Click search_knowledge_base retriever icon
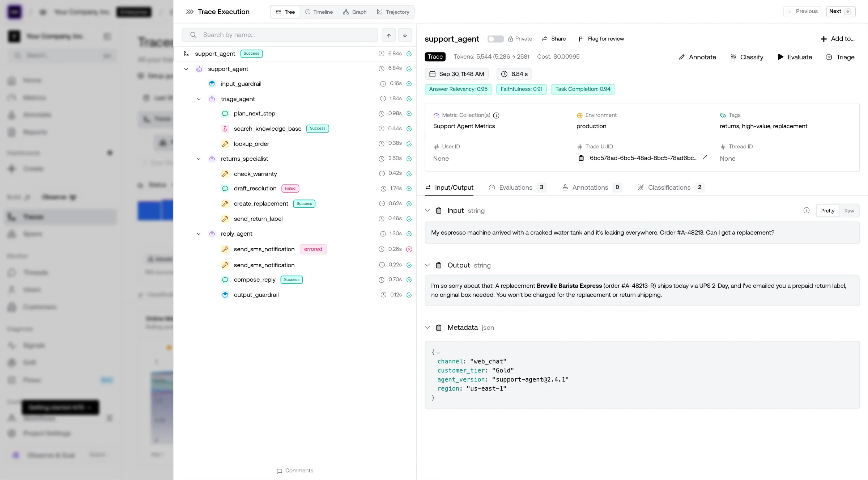Viewport: 868px width, 480px height. [x=225, y=129]
